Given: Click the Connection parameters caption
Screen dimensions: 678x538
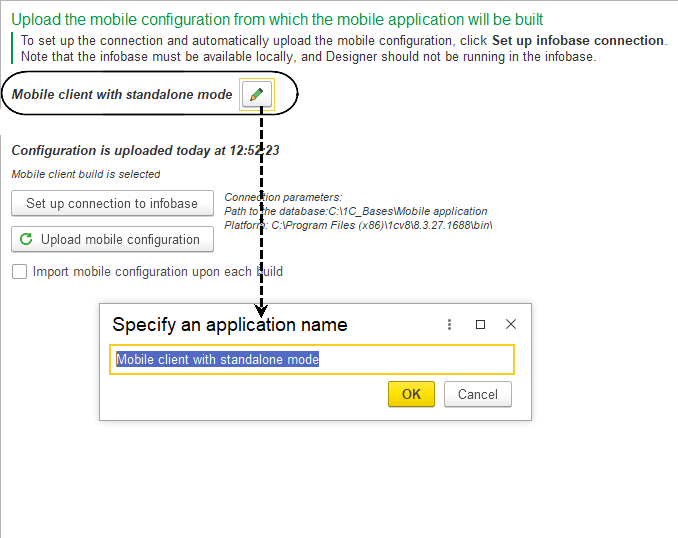Looking at the screenshot, I should [x=283, y=197].
